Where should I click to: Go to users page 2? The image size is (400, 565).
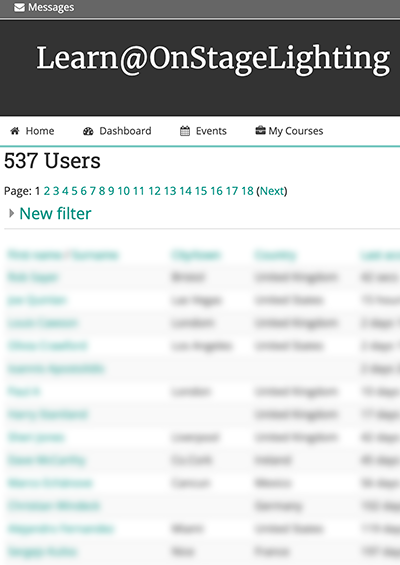[x=47, y=191]
